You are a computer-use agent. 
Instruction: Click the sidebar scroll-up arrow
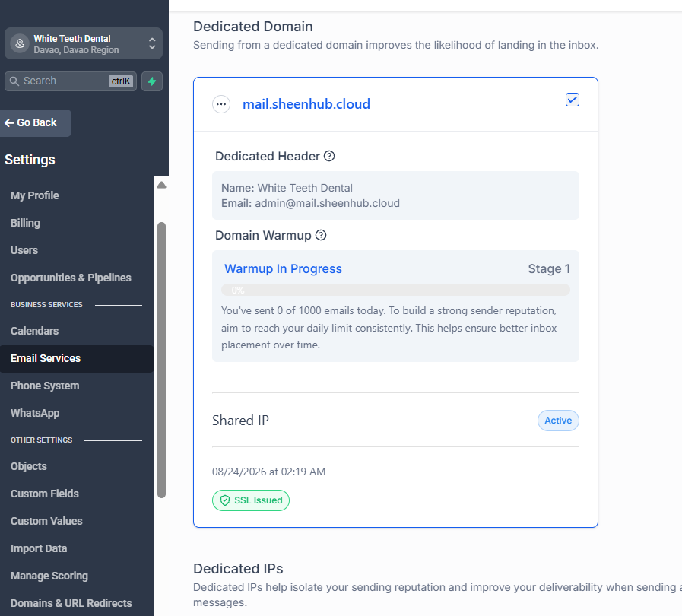[x=161, y=185]
